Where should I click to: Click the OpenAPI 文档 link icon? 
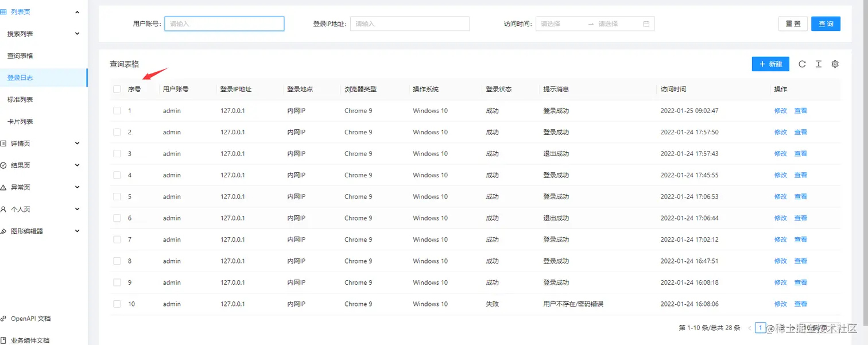click(x=3, y=319)
